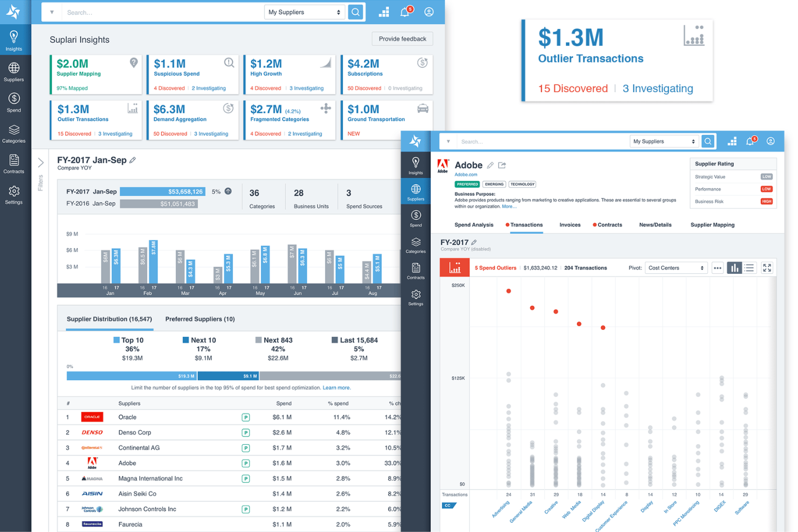Open Spend in the left window sidebar

tap(14, 102)
